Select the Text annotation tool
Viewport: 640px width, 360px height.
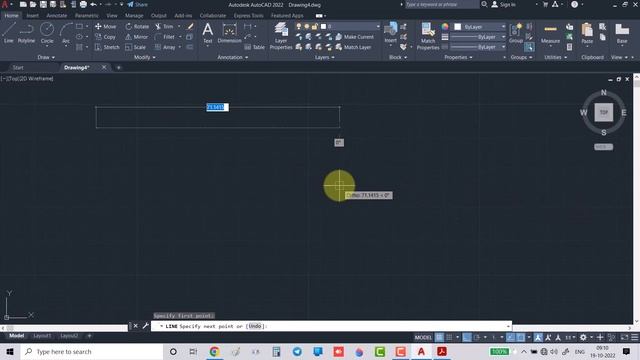click(x=207, y=33)
